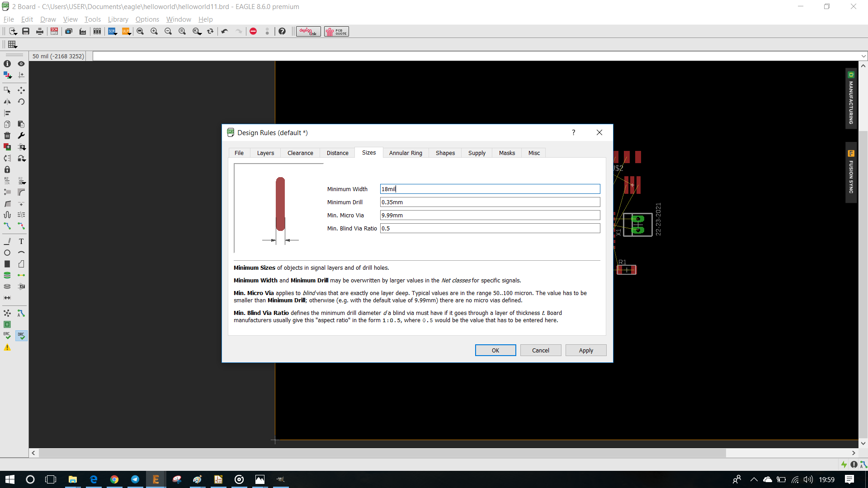This screenshot has height=488, width=868.
Task: Select the Misc tab in Design Rules
Action: click(534, 153)
